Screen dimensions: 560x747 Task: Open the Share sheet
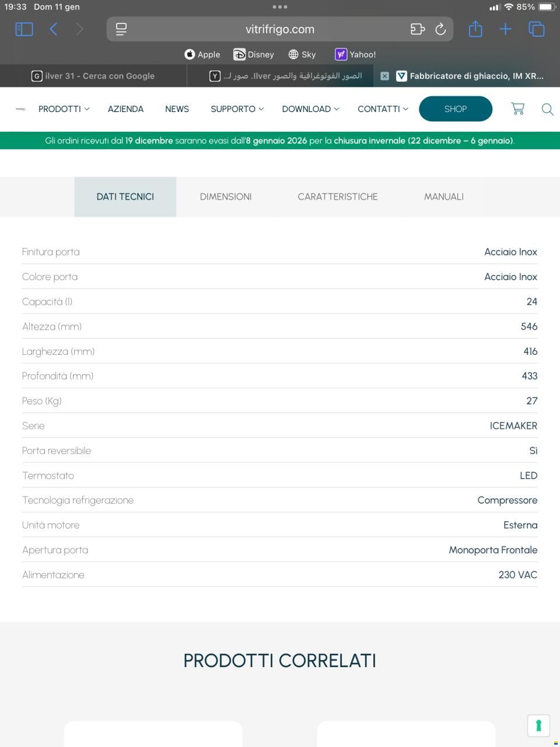point(475,29)
